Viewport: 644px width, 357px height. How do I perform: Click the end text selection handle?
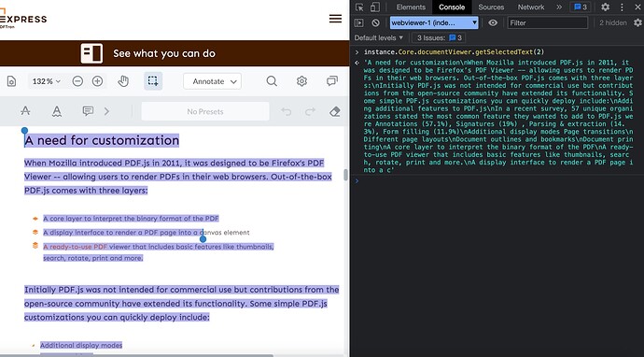click(203, 239)
